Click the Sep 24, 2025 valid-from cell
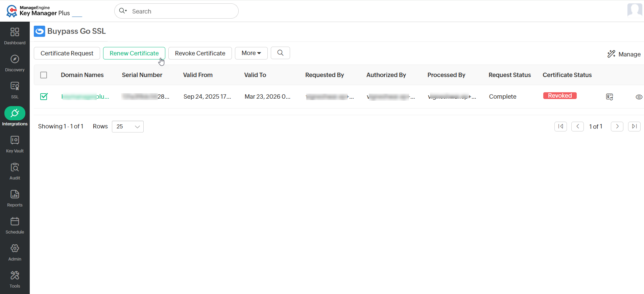Viewport: 644px width, 294px height. (x=207, y=97)
